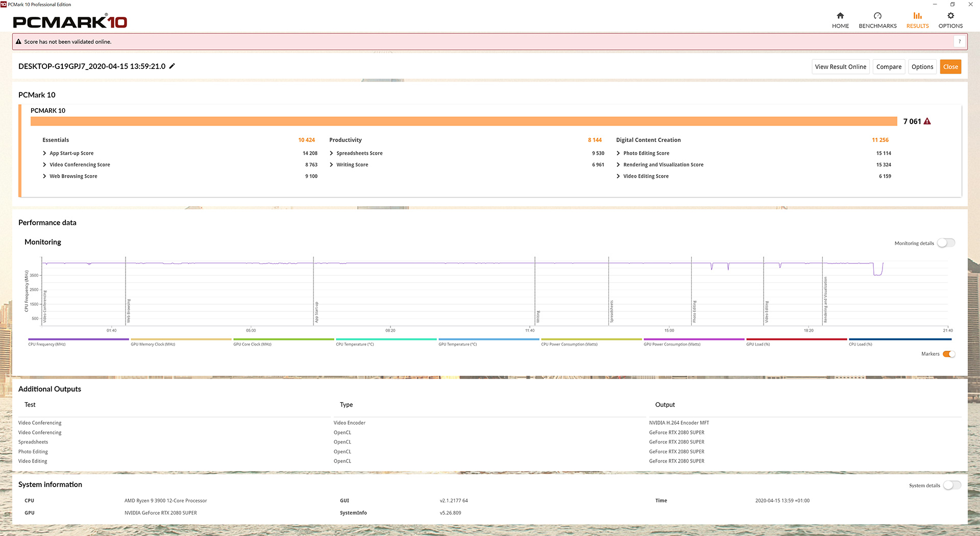This screenshot has width=980, height=536.
Task: Enable the System details toggle
Action: pyautogui.click(x=951, y=485)
